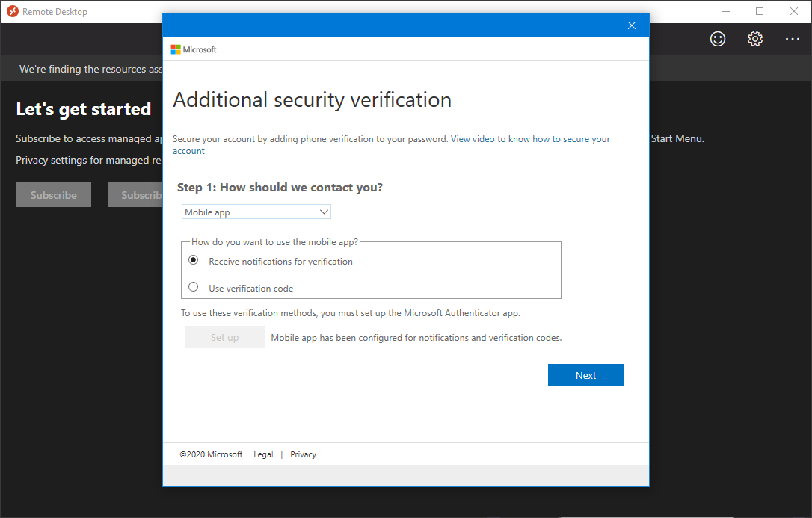Expand the Mobile app contact method dropdown
Viewport: 812px width, 518px height.
tap(256, 212)
